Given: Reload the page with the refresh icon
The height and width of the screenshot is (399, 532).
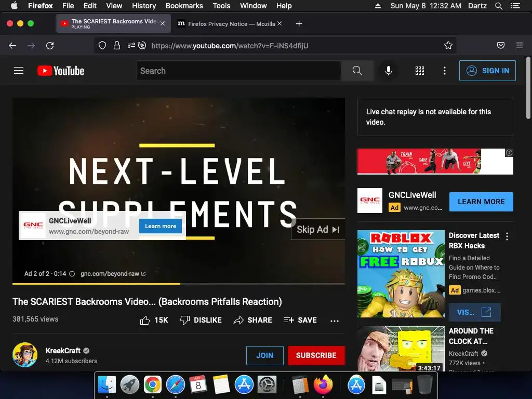Looking at the screenshot, I should click(50, 46).
